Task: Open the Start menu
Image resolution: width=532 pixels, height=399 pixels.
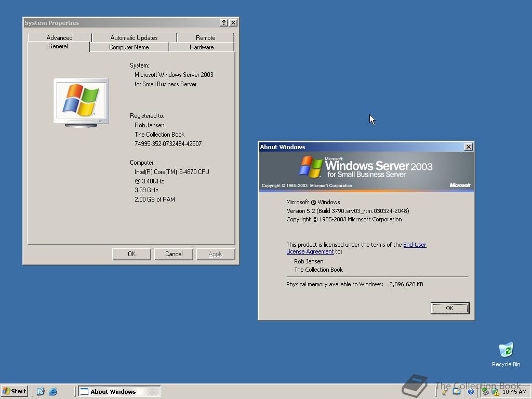Action: coord(14,391)
